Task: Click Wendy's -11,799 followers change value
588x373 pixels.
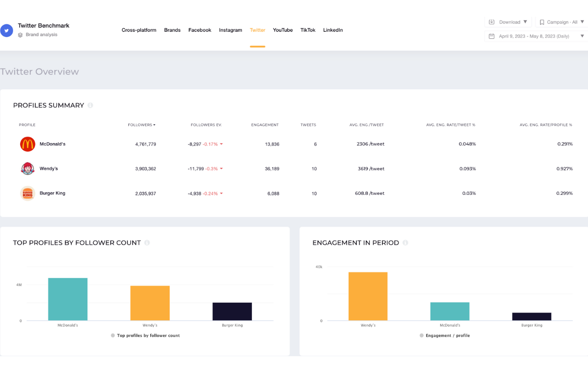Action: coord(196,169)
